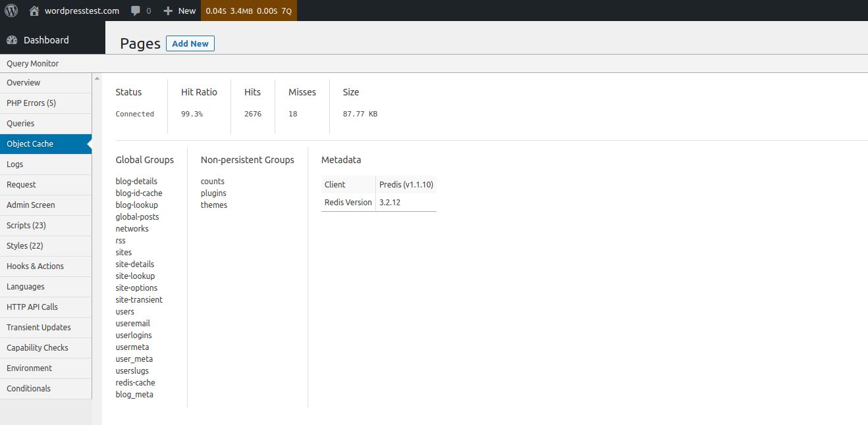Select the Queries panel in Query Monitor
Image resolution: width=868 pixels, height=425 pixels.
coord(20,123)
